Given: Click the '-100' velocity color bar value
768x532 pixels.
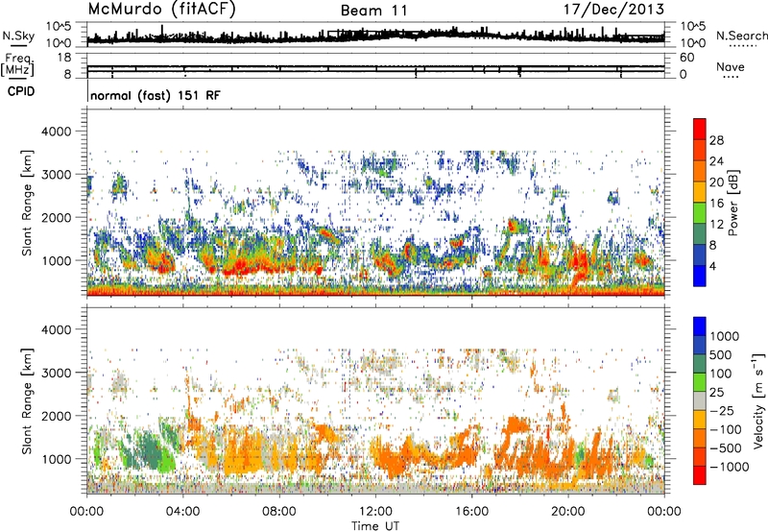Looking at the screenshot, I should point(726,429).
